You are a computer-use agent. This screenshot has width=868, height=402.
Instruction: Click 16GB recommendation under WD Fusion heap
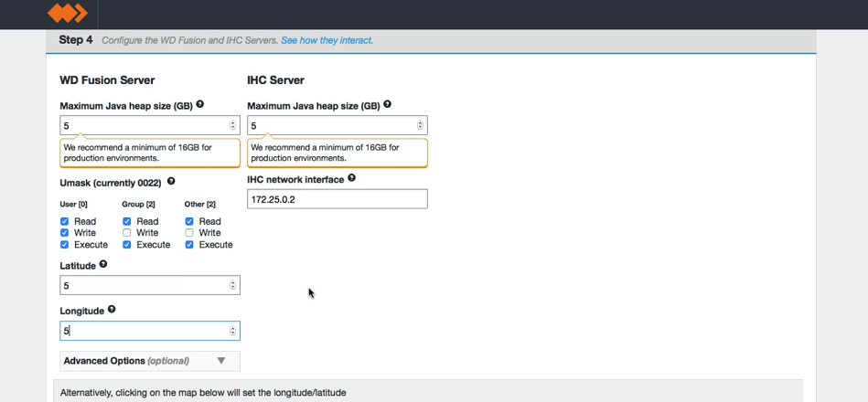coord(150,153)
